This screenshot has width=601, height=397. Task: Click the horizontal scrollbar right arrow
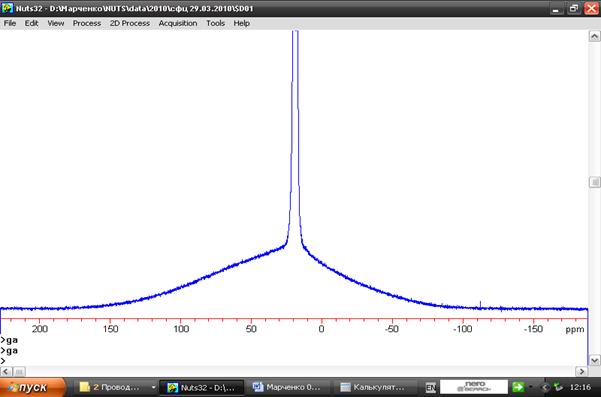[581, 371]
